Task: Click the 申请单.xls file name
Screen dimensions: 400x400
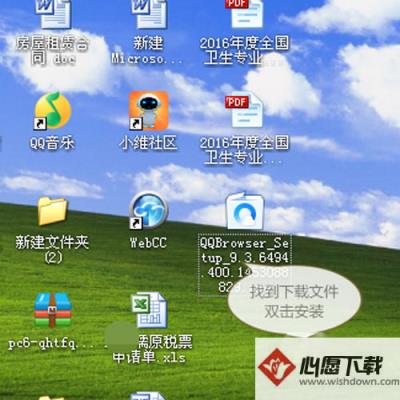Action: click(x=149, y=349)
